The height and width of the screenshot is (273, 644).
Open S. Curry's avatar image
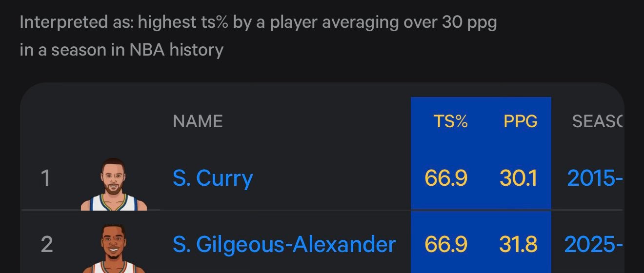click(x=114, y=184)
